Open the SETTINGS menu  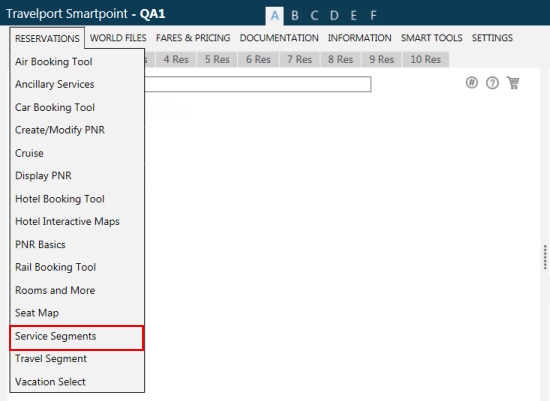tap(492, 38)
